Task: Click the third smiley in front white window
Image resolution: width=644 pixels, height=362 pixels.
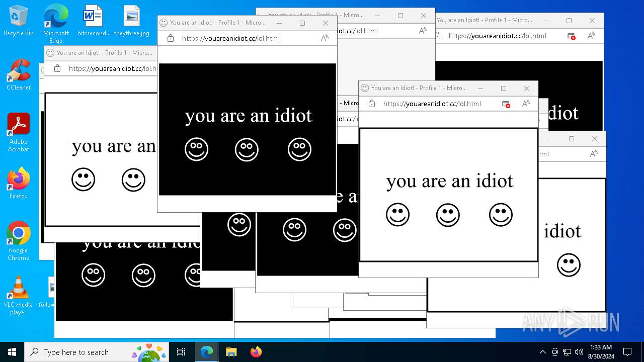Action: (x=501, y=215)
